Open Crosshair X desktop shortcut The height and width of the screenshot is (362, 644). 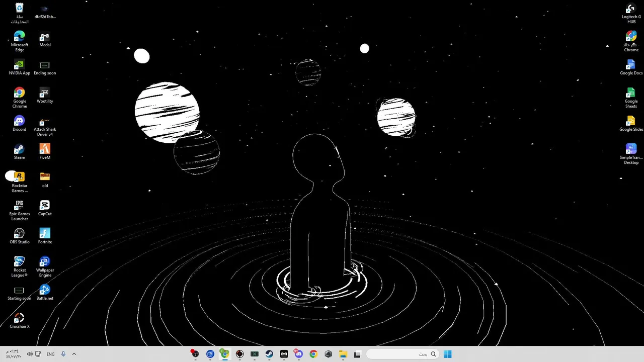point(19,321)
